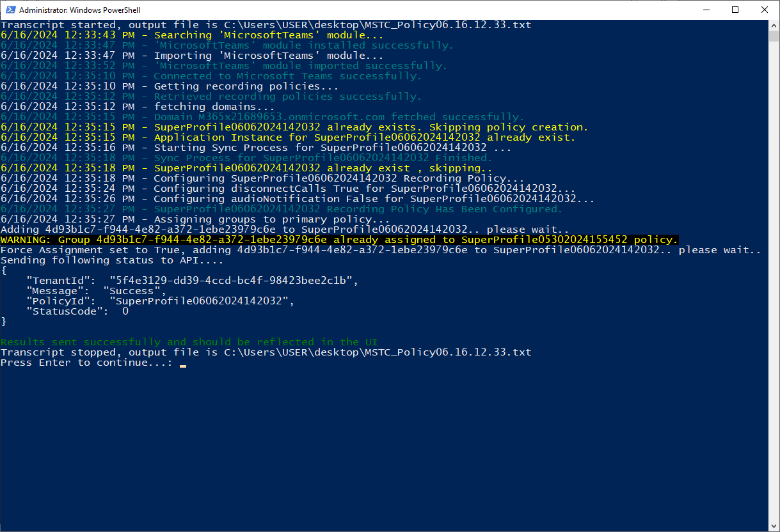Click 'Sending following status to API....' line
Screen dimensions: 780x532
click(113, 260)
